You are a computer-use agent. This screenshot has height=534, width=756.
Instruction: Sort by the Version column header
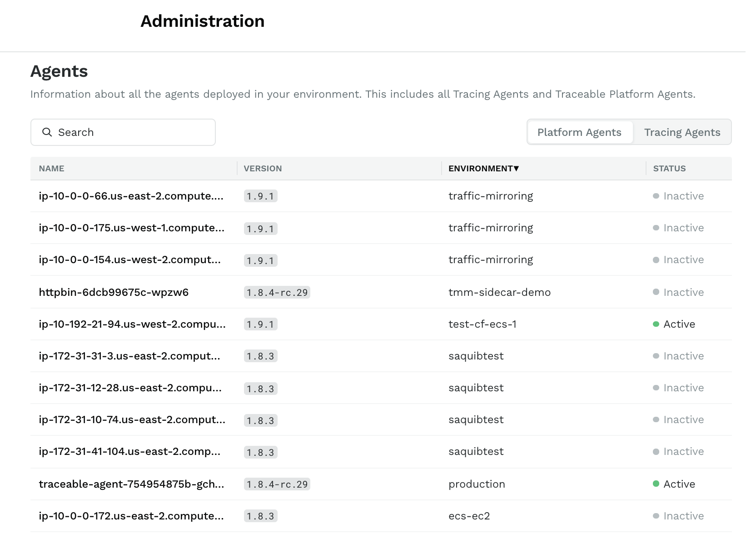click(263, 169)
